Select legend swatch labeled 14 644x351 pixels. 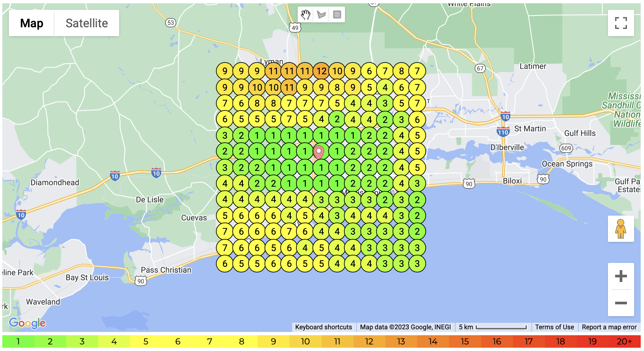pyautogui.click(x=433, y=341)
